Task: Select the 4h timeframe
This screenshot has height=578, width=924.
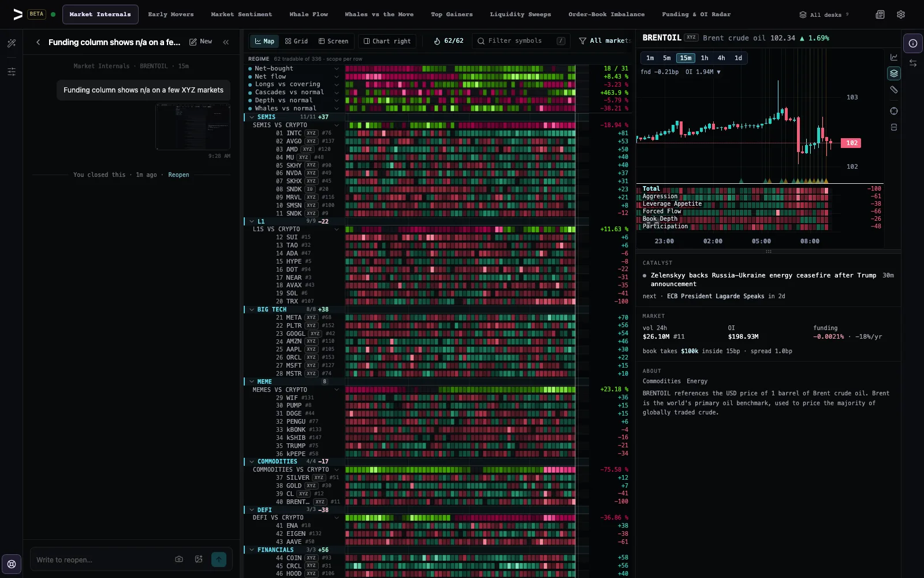Action: tap(721, 58)
